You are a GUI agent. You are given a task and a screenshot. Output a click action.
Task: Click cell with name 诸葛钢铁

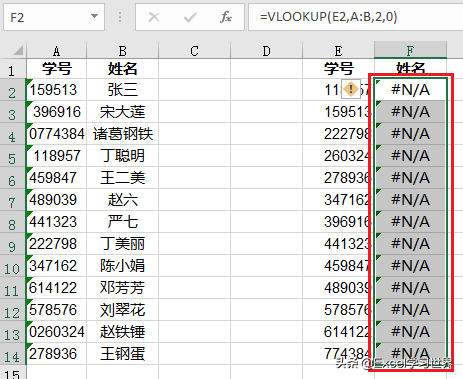pyautogui.click(x=122, y=134)
